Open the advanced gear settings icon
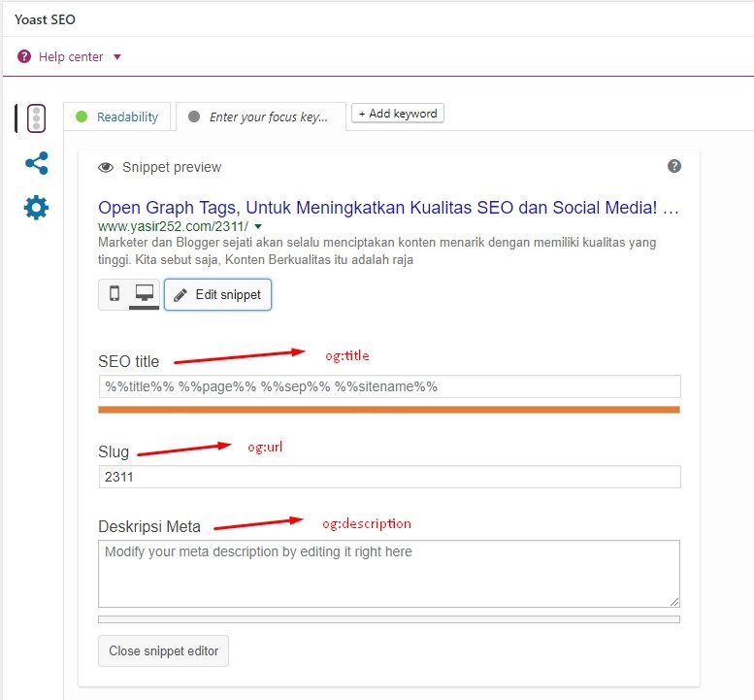This screenshot has width=754, height=700. (36, 208)
